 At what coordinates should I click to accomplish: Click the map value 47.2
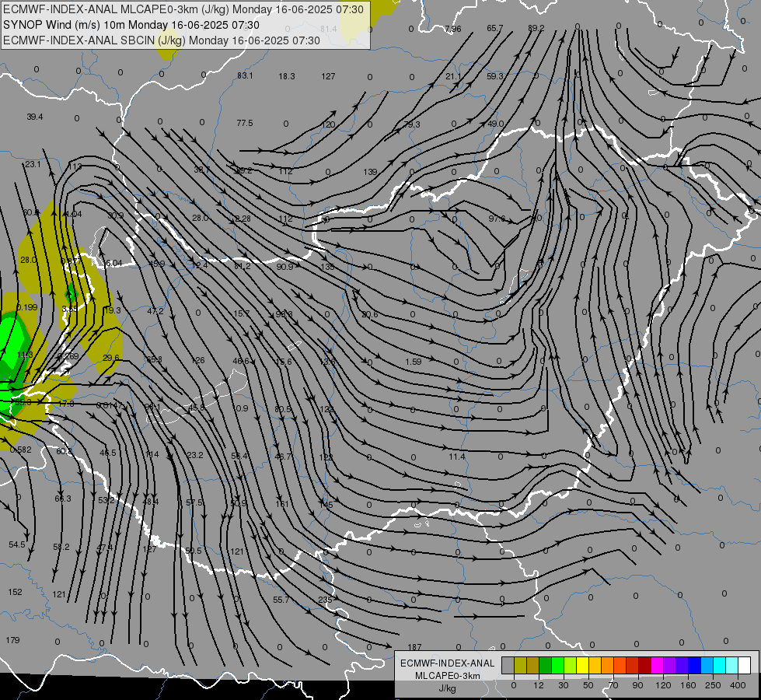[x=155, y=311]
